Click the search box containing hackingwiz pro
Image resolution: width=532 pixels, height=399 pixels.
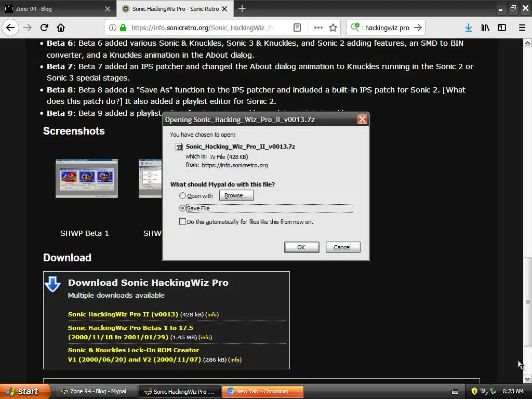387,28
